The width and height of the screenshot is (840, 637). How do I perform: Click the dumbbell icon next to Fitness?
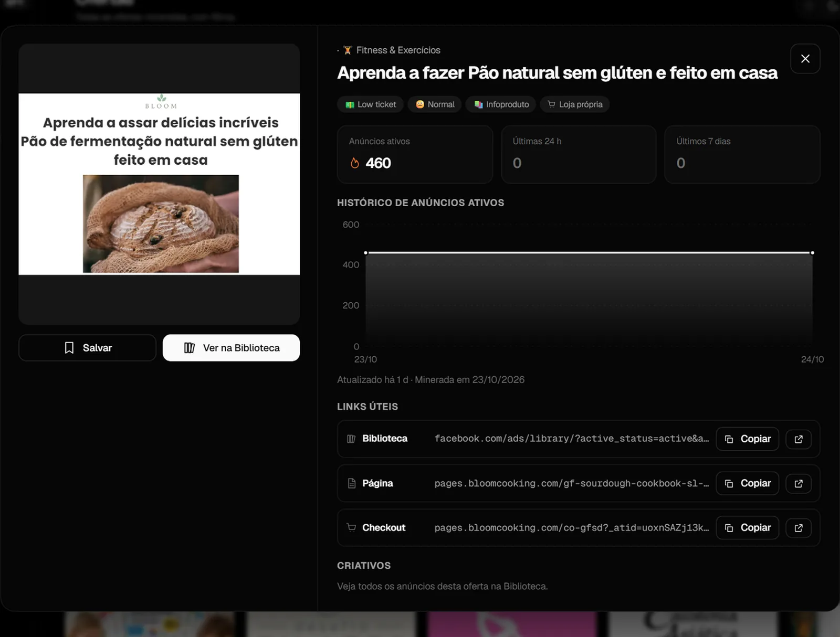(348, 50)
